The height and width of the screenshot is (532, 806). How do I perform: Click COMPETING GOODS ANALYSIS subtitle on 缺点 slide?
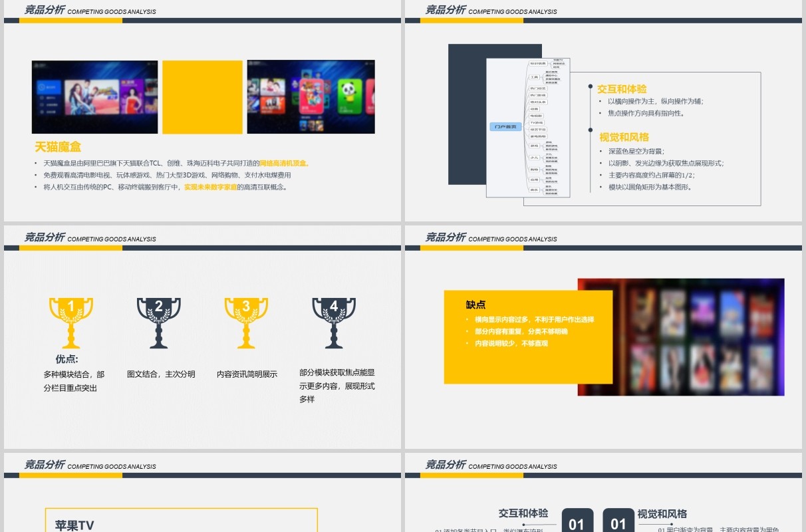(x=513, y=239)
